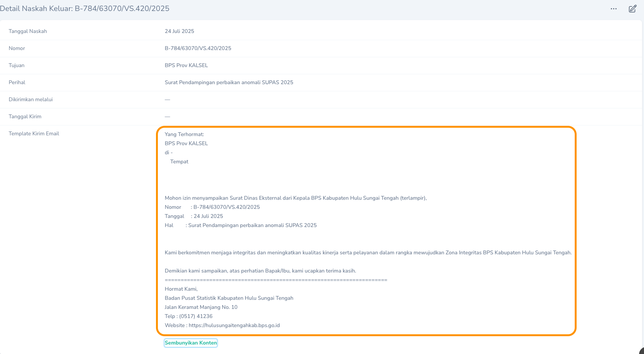The width and height of the screenshot is (644, 354).
Task: Click the phone line 'Telp : (0517) 41236'
Action: tap(189, 316)
